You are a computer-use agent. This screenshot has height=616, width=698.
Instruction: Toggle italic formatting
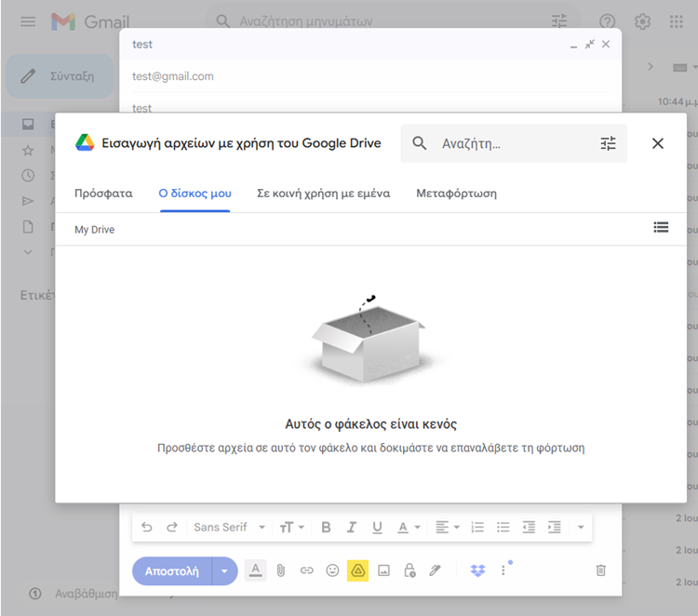[x=352, y=528]
